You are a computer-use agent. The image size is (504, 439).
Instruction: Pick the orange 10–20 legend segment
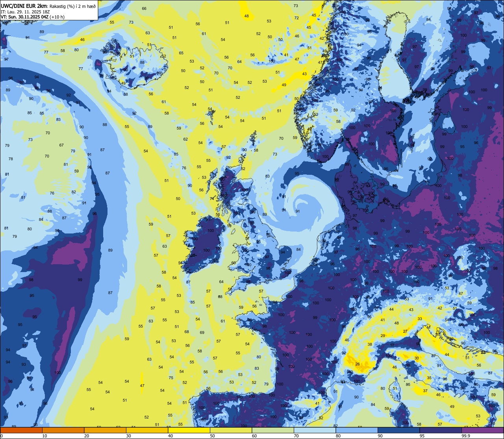coord(63,430)
